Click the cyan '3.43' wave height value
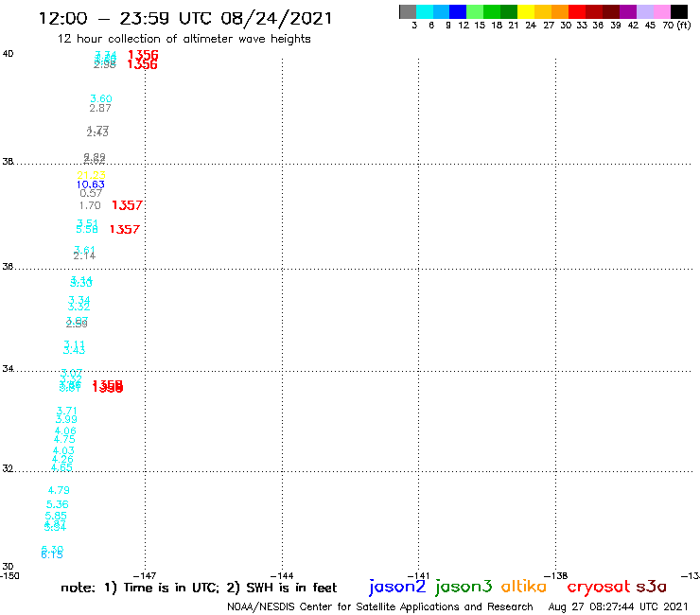The height and width of the screenshot is (615, 700). click(74, 350)
